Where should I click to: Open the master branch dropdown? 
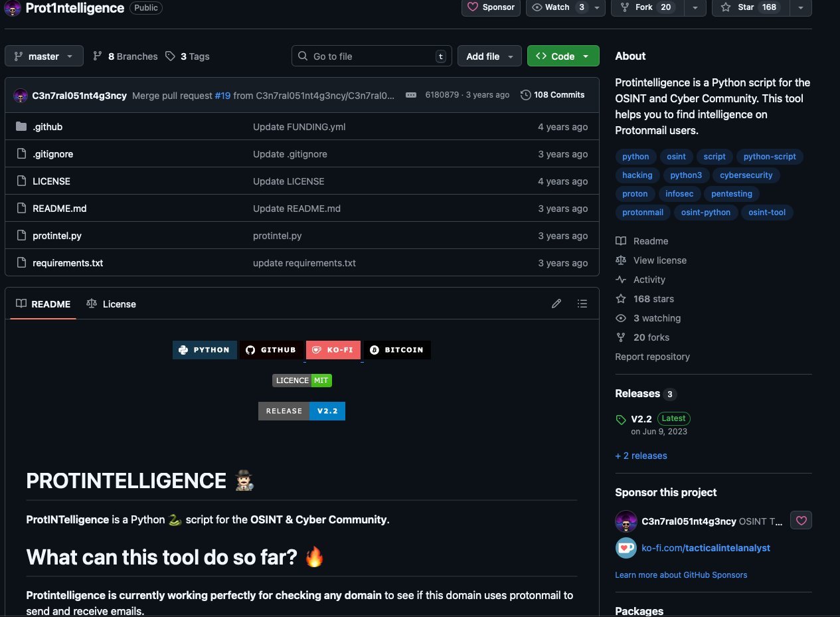coord(44,56)
